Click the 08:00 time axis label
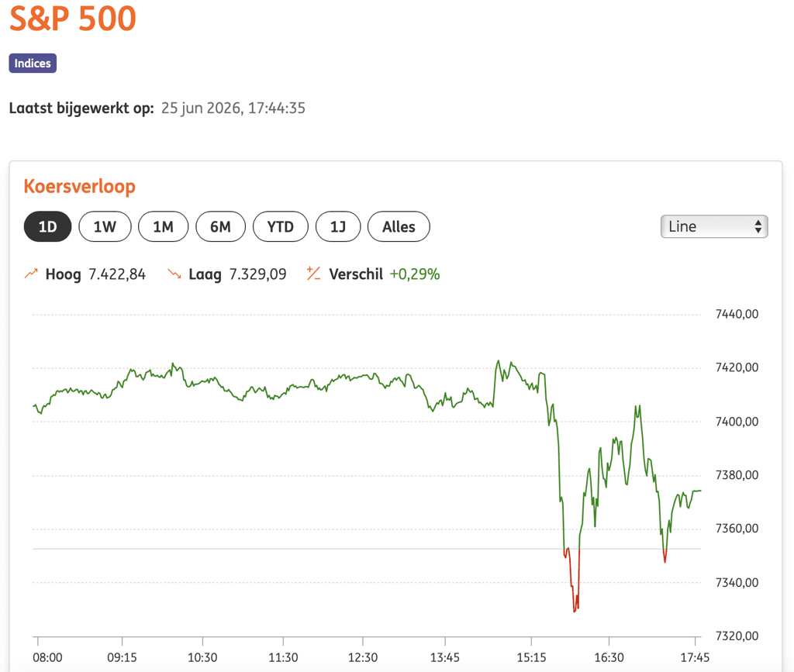This screenshot has width=794, height=672. pos(47,657)
